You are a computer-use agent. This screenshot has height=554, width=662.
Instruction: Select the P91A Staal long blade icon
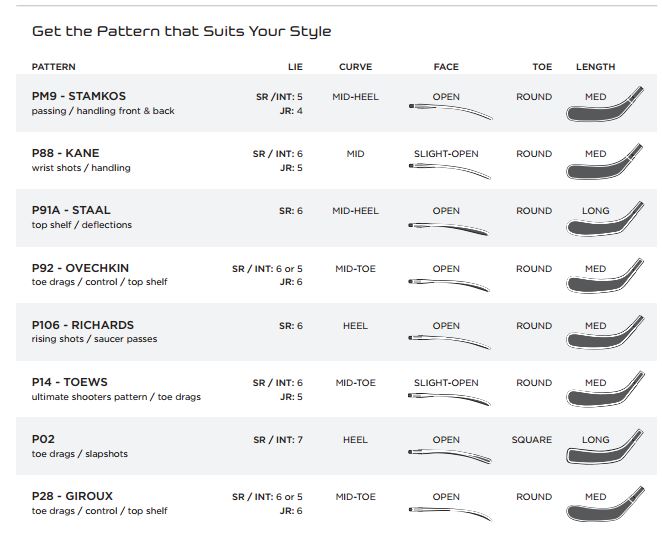605,219
